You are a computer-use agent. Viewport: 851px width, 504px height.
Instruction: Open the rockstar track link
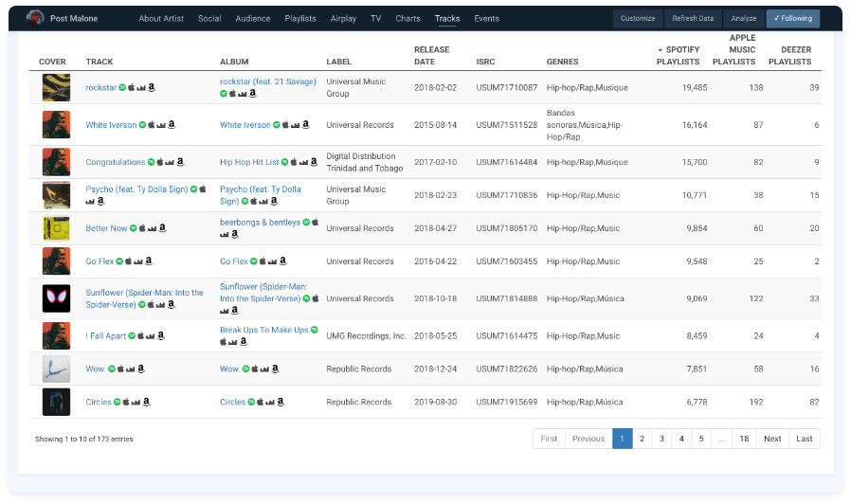101,87
